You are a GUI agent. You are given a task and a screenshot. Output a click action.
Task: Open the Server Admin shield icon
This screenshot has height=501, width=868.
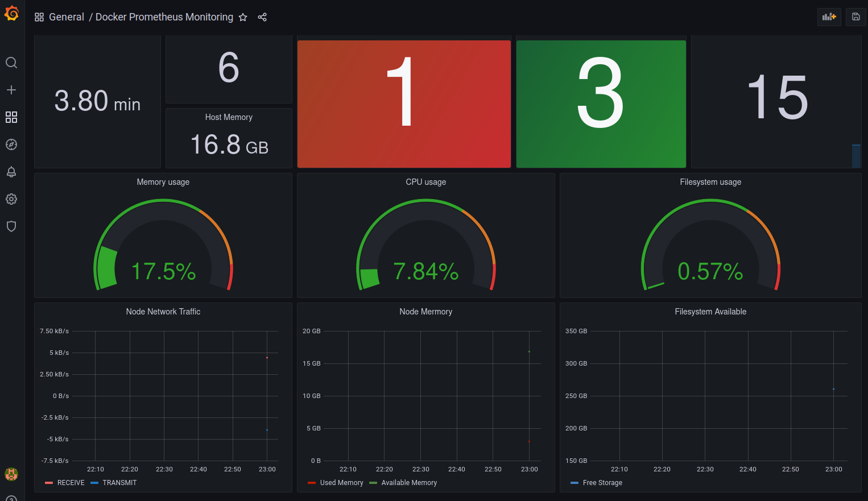coord(11,226)
